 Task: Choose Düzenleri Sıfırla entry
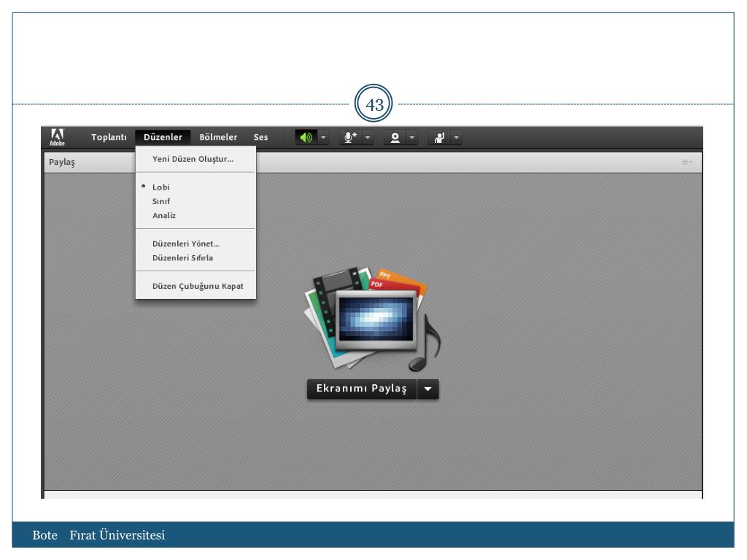196,258
